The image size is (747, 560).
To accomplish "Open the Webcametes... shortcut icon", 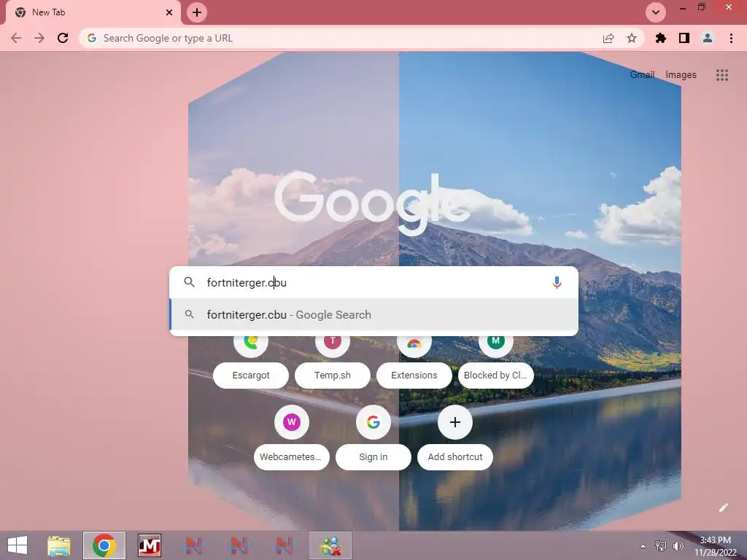I will (292, 422).
